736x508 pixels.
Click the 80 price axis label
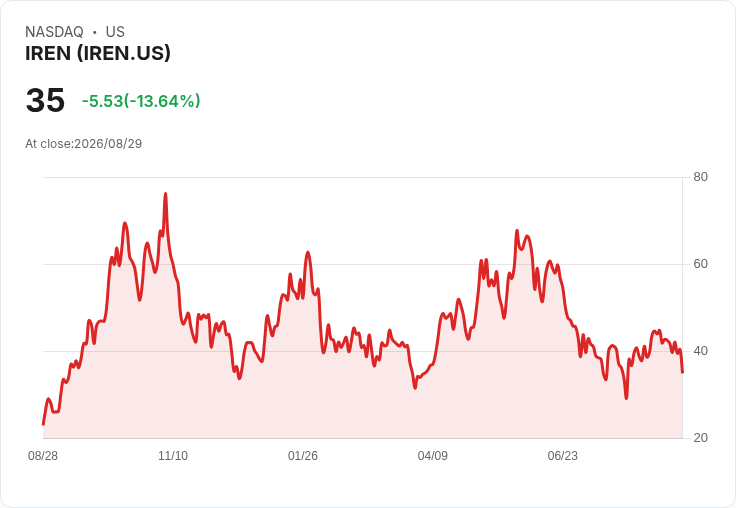[x=700, y=177]
